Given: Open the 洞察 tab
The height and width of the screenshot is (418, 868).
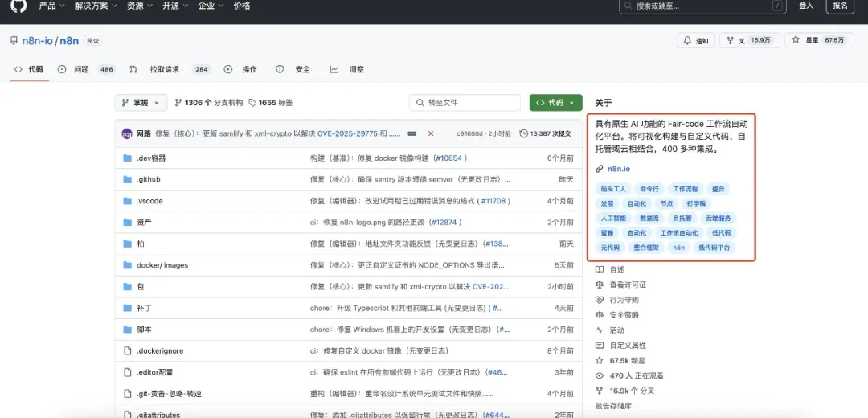Looking at the screenshot, I should coord(347,69).
